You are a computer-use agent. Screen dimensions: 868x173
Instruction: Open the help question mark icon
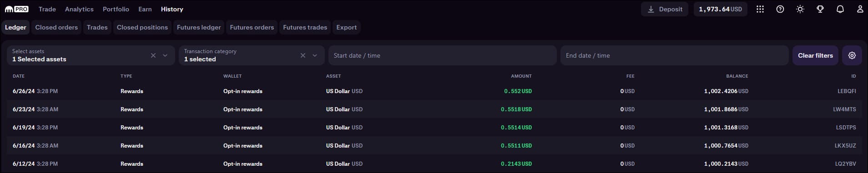780,9
